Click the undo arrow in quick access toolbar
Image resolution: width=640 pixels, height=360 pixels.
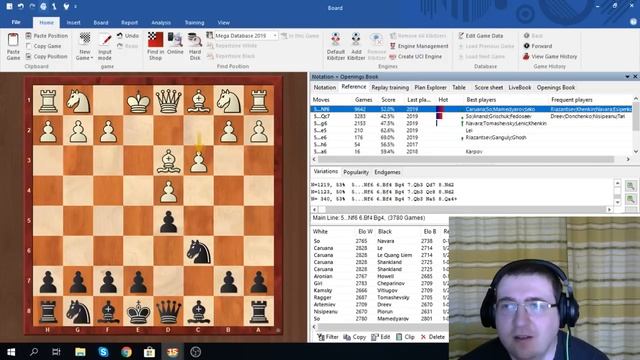coord(20,7)
